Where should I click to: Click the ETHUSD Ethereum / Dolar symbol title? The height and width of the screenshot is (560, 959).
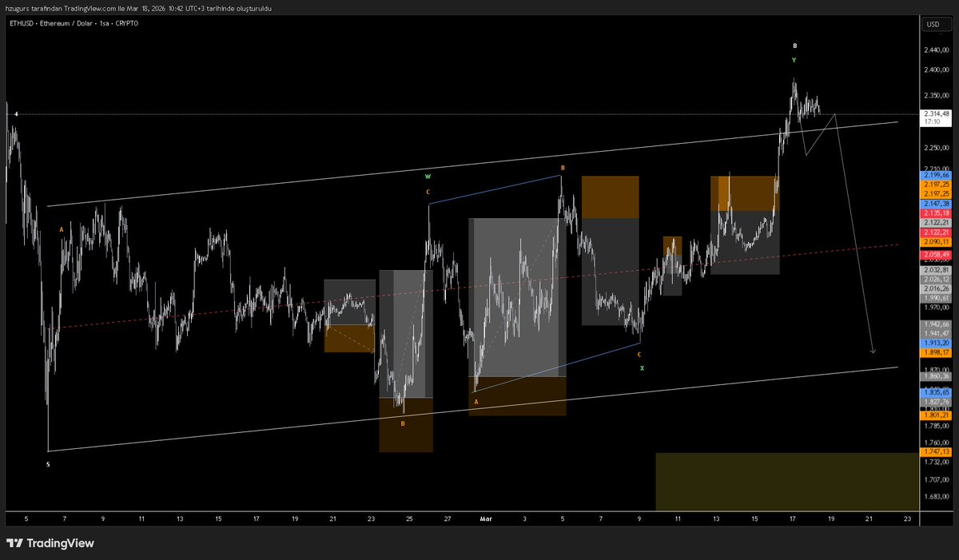(x=74, y=23)
